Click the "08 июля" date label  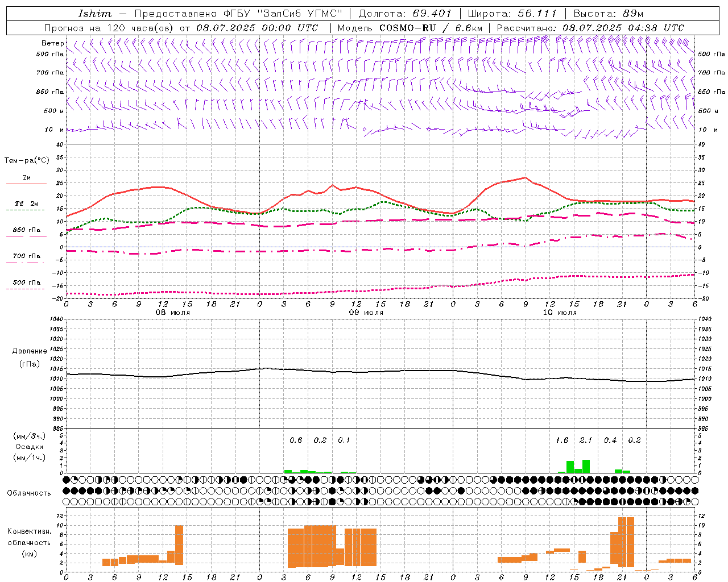coord(173,313)
